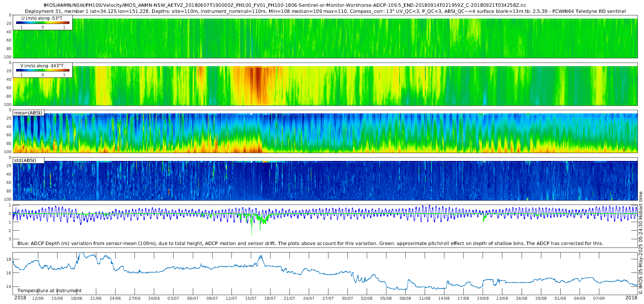Click the 30/07 date tick label

(x=347, y=298)
